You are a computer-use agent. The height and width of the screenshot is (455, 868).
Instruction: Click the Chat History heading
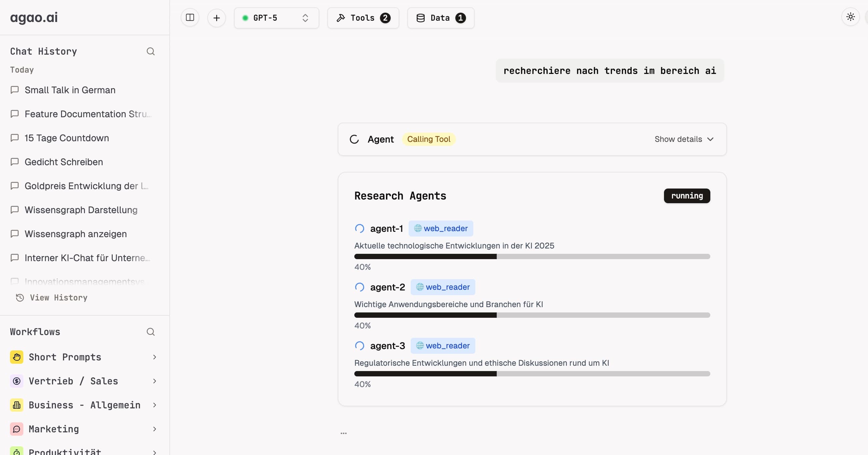[43, 51]
